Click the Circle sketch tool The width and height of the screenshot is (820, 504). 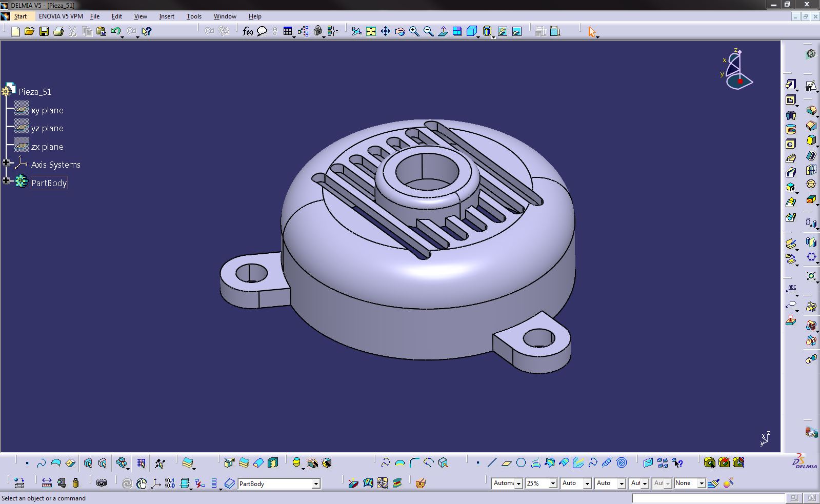521,463
